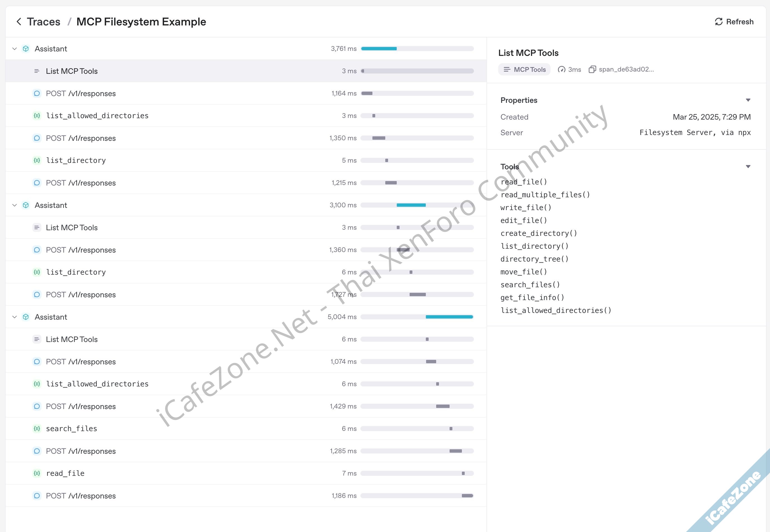Collapse the second Assistant span group (3,100 ms)
The height and width of the screenshot is (532, 770).
click(x=14, y=205)
